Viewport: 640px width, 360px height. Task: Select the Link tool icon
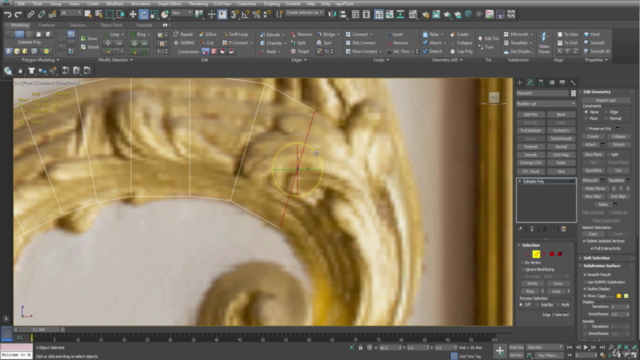[31, 14]
